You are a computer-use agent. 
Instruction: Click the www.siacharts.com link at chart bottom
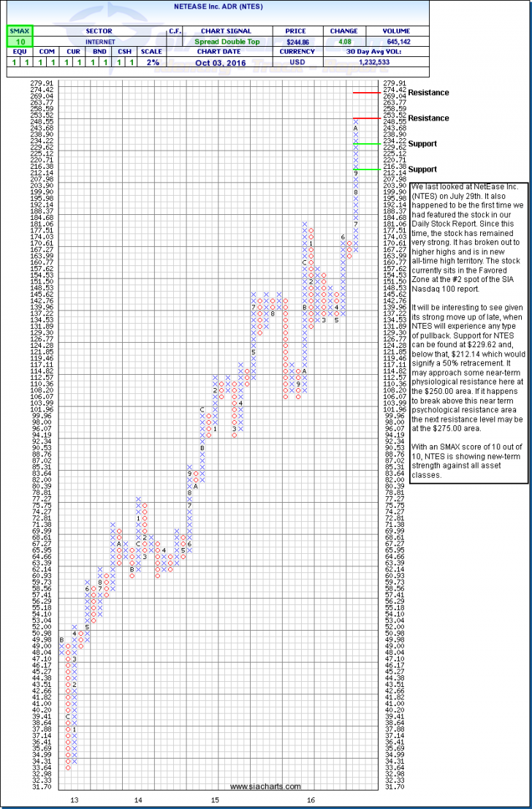(264, 786)
